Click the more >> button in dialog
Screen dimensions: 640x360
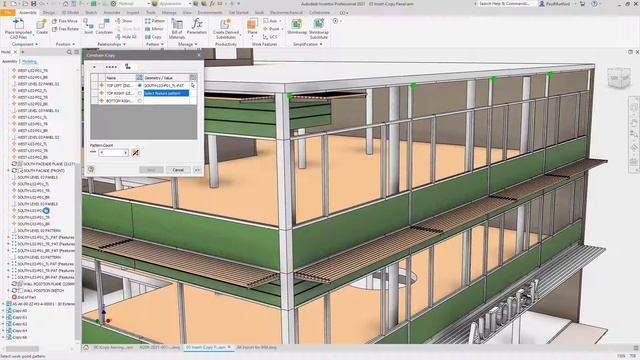coord(197,170)
